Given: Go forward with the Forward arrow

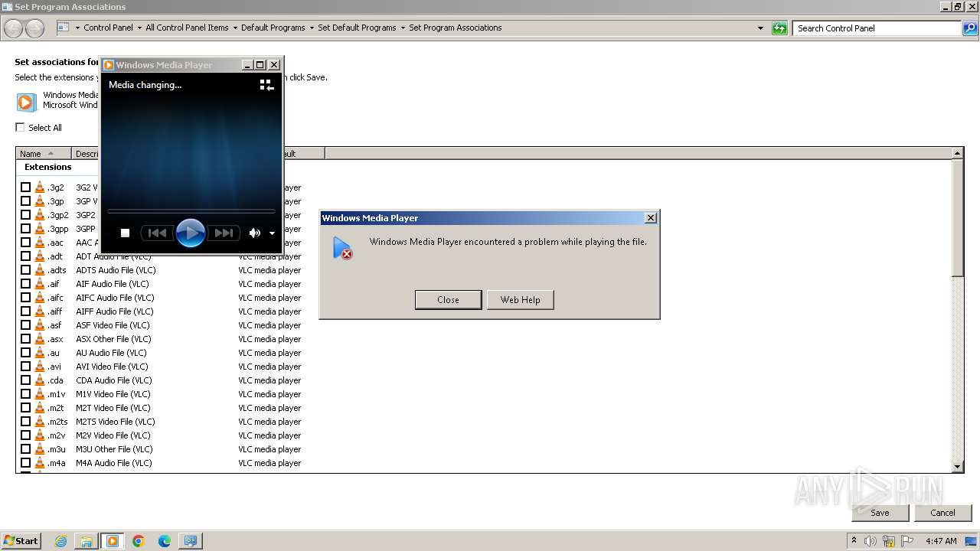Looking at the screenshot, I should [34, 29].
